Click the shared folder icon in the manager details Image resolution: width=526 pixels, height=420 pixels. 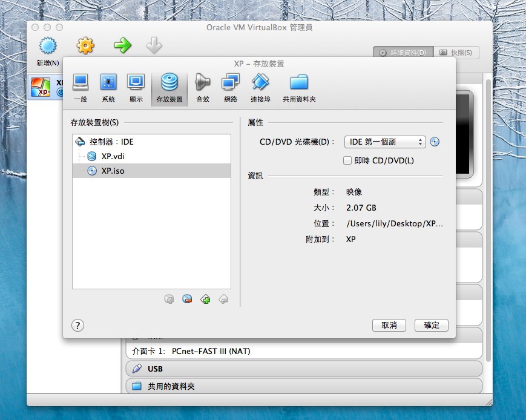pyautogui.click(x=137, y=386)
